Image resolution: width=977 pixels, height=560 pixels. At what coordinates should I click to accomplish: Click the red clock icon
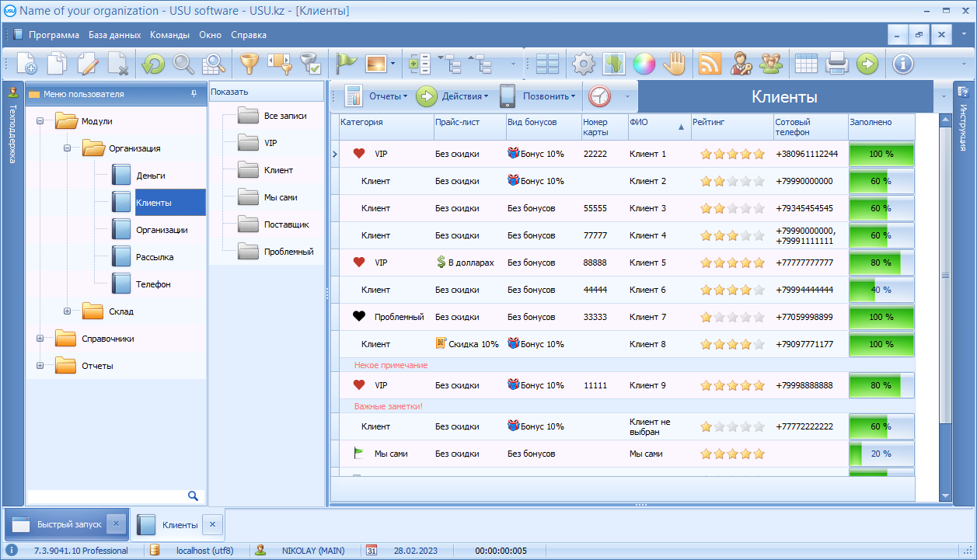tap(599, 96)
